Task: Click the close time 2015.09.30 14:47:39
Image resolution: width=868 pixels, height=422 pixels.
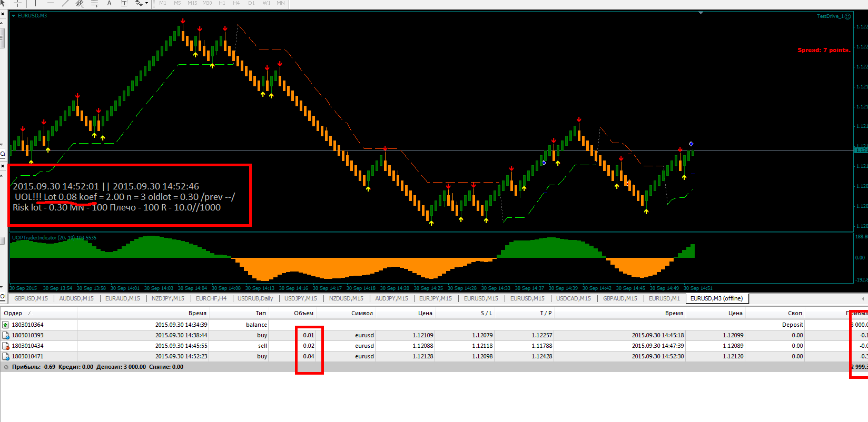Action: coord(658,346)
